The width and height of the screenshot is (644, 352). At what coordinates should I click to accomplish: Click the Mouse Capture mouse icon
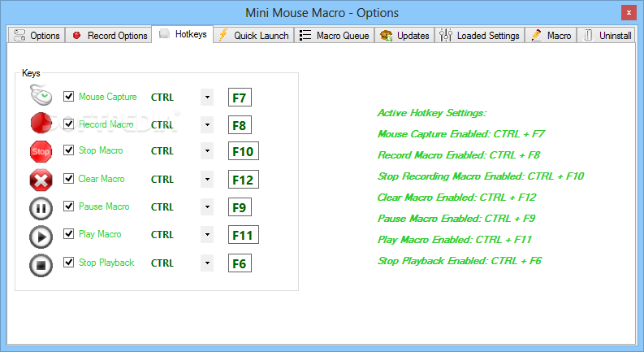click(x=41, y=95)
